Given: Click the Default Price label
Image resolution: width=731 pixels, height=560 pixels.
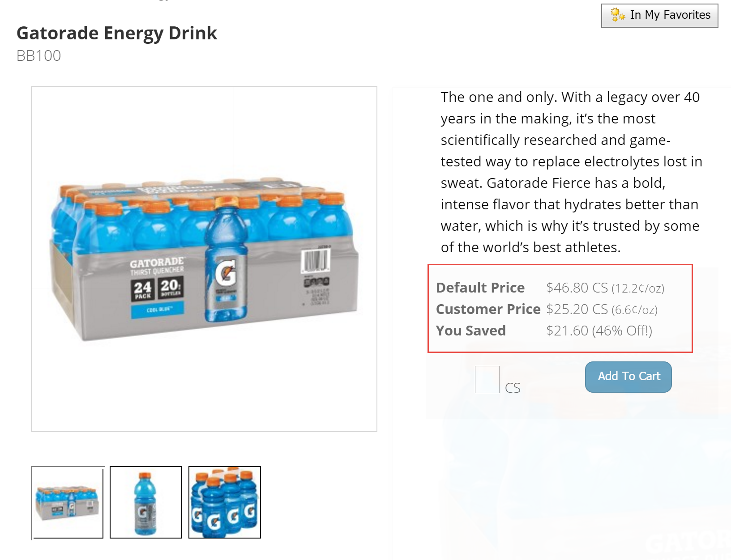Looking at the screenshot, I should [480, 288].
